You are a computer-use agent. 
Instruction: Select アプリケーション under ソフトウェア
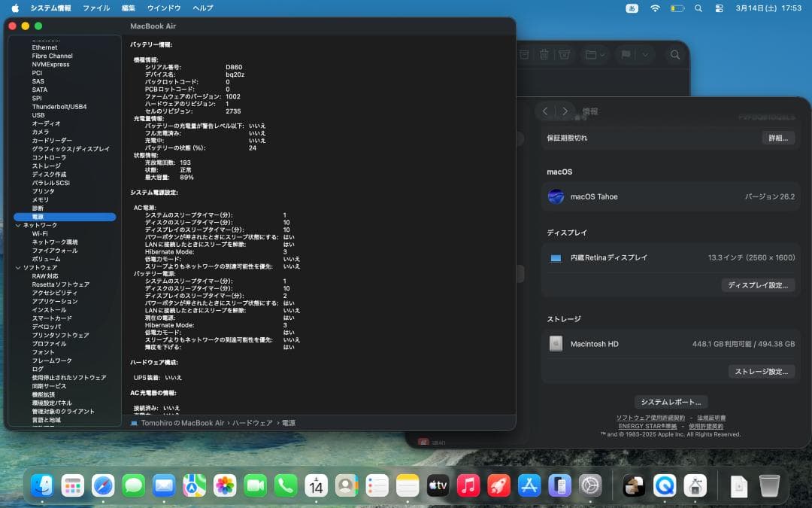click(55, 301)
